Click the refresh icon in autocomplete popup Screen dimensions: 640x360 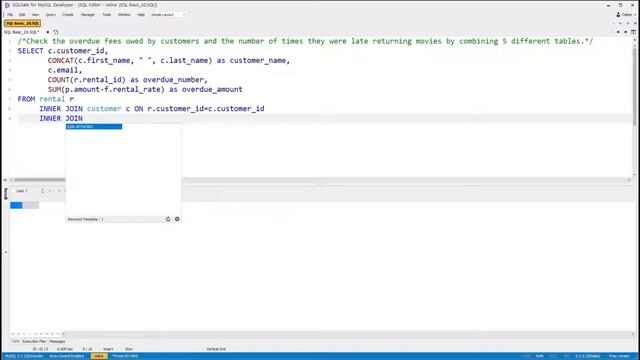(168, 219)
